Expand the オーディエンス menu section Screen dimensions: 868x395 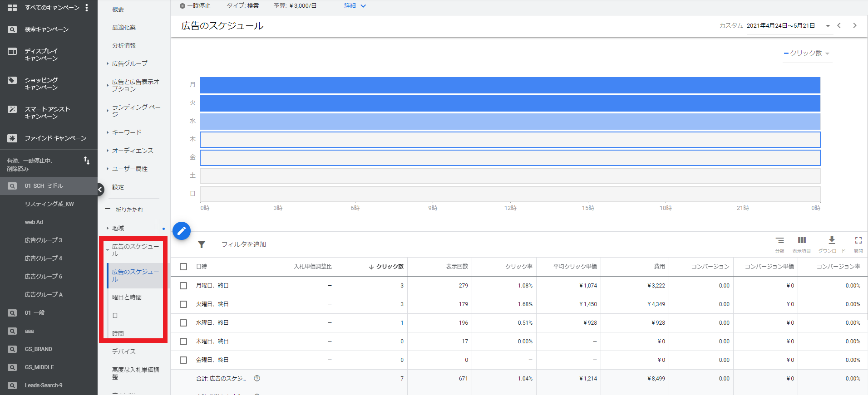click(x=108, y=151)
